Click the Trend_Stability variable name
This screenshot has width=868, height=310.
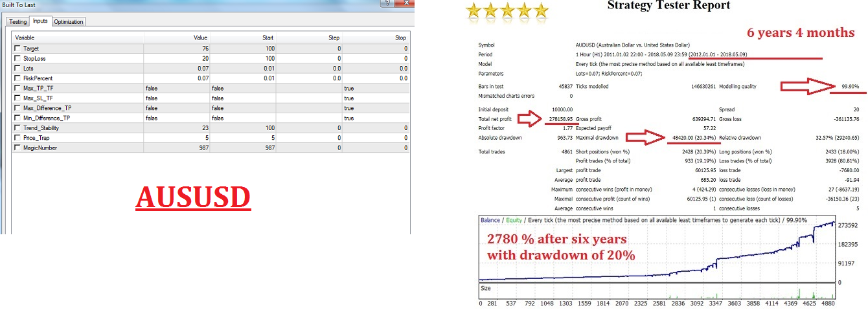(x=40, y=128)
